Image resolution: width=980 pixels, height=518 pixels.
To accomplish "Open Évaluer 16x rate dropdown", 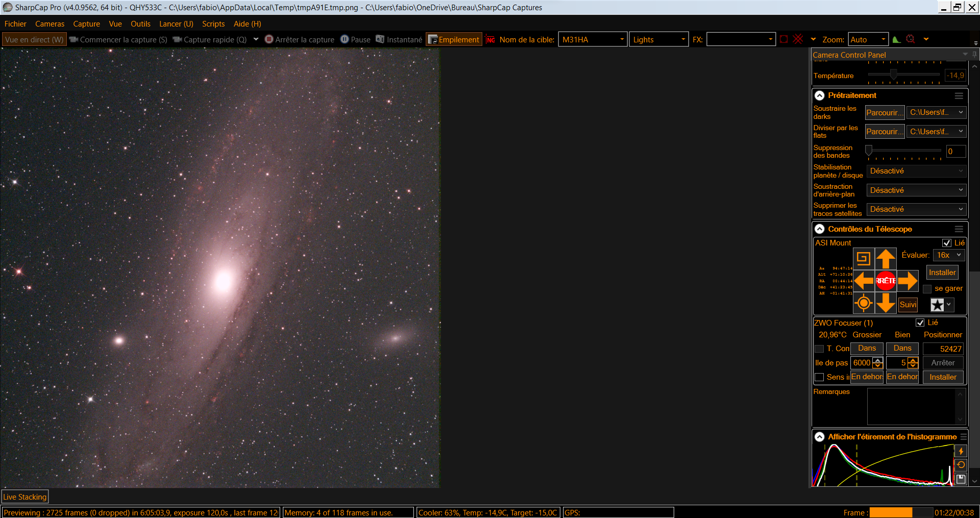I will [x=948, y=255].
